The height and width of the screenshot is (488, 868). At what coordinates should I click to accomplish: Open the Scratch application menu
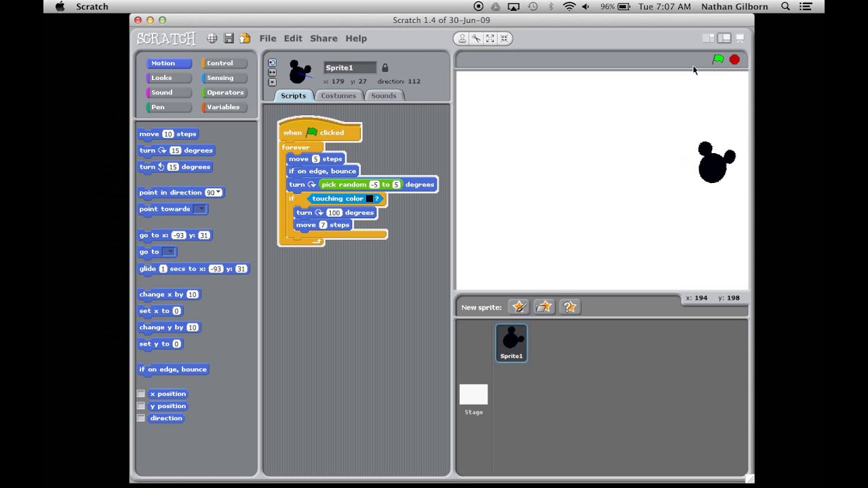92,7
